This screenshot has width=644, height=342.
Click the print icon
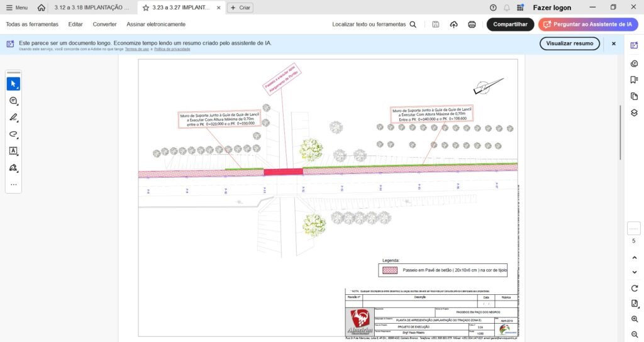472,25
